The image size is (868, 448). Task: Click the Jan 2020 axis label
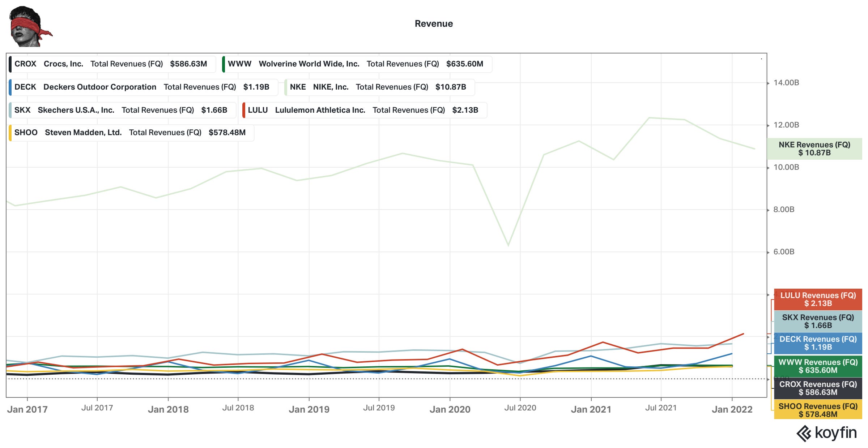(x=450, y=409)
